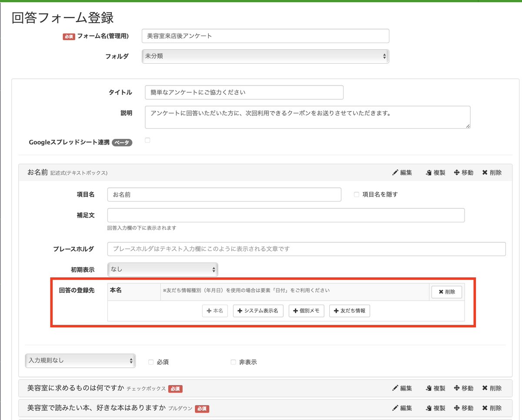Click the お名前 section header title
522x420 pixels.
[37, 172]
